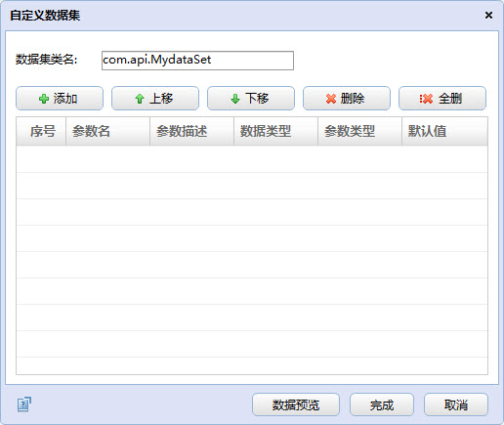Click the green up-arrow 上移 icon

click(140, 99)
